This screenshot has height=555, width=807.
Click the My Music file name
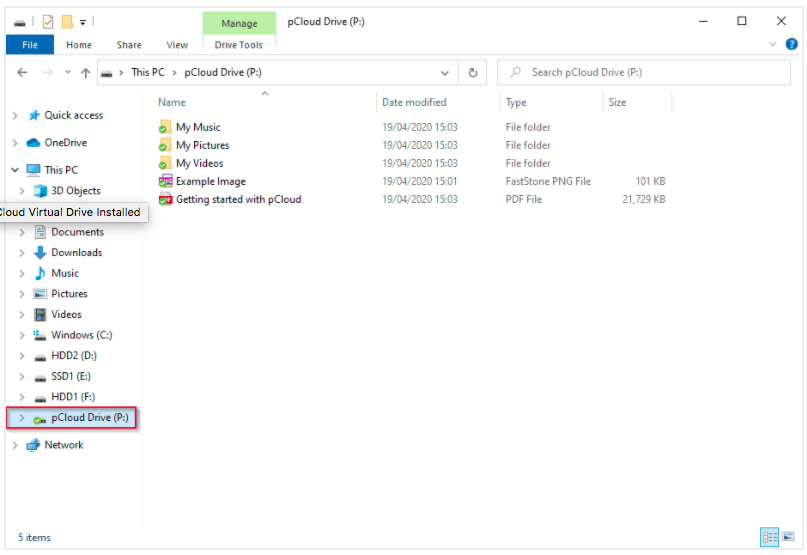click(x=198, y=127)
